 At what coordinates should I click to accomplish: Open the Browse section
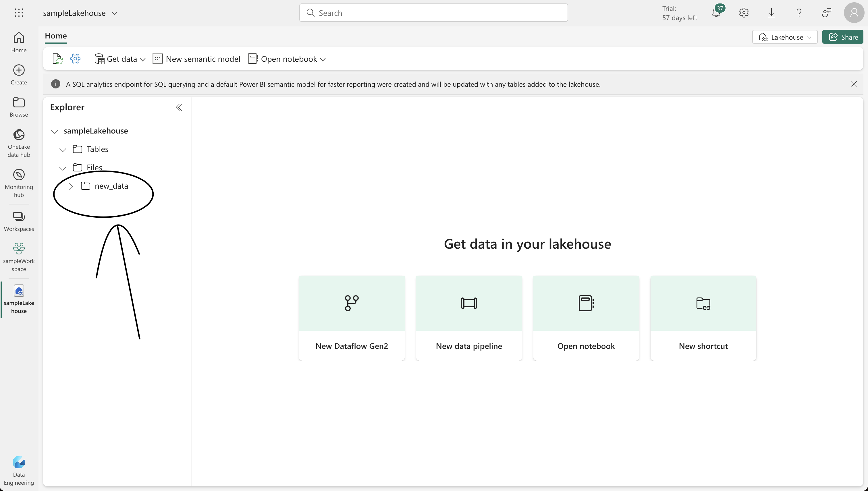pyautogui.click(x=19, y=107)
